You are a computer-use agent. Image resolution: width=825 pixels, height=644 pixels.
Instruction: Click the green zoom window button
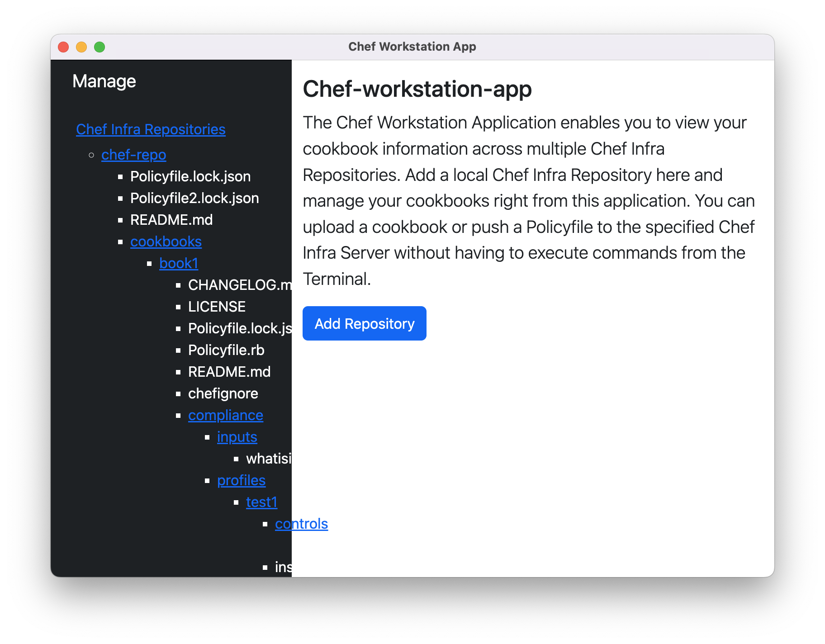coord(100,47)
